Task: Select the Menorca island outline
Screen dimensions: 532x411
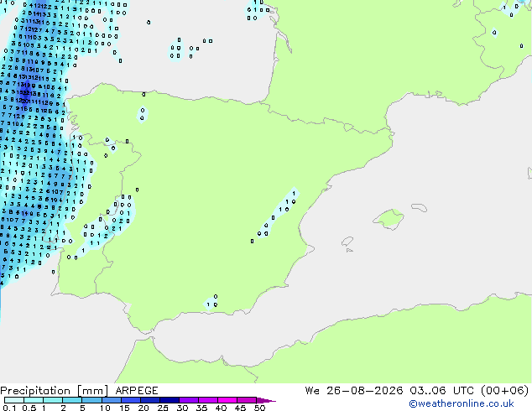Action: [x=419, y=207]
